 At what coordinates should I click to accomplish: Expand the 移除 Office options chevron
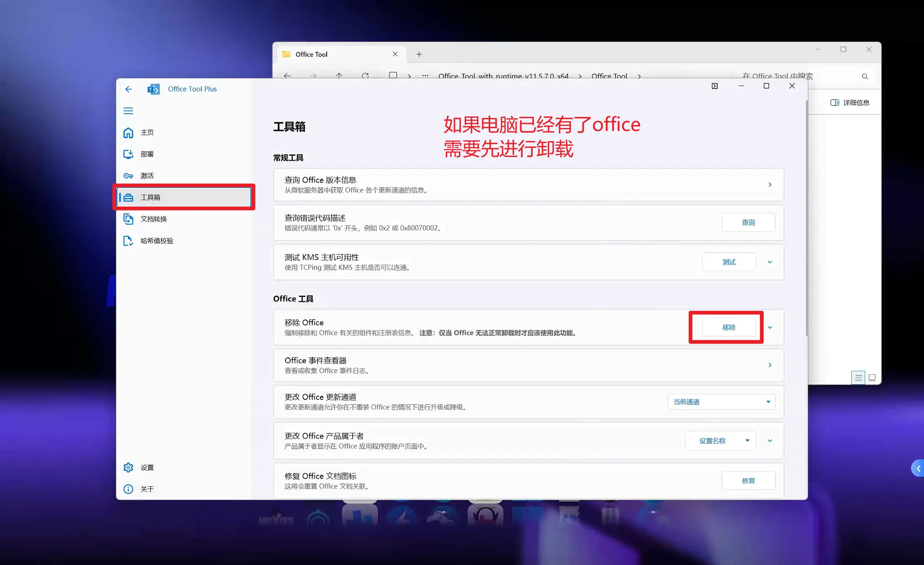pyautogui.click(x=770, y=327)
